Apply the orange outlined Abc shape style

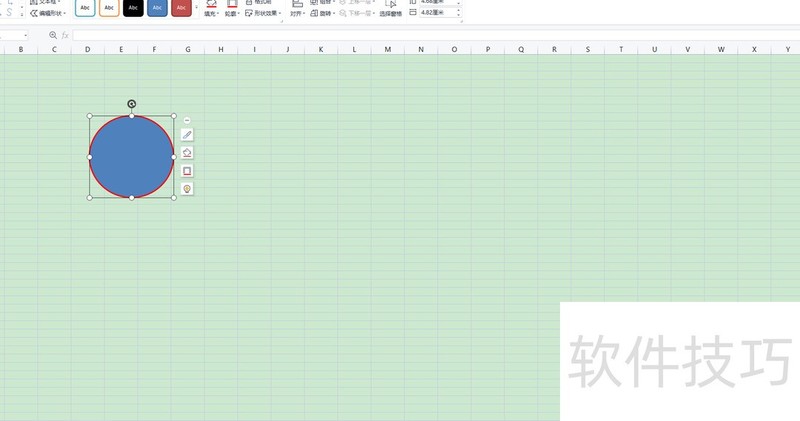point(109,8)
